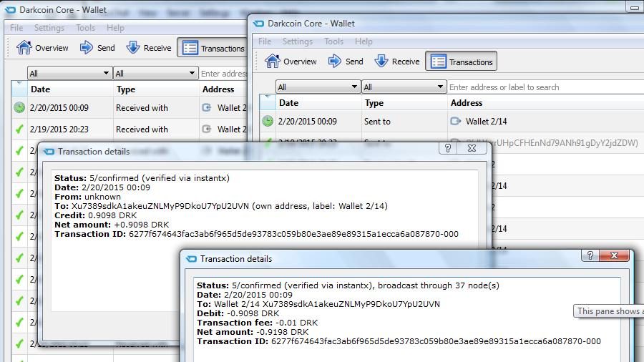Click 'Net amount: +0.9098 DRK' line
This screenshot has height=362, width=644.
pos(112,225)
